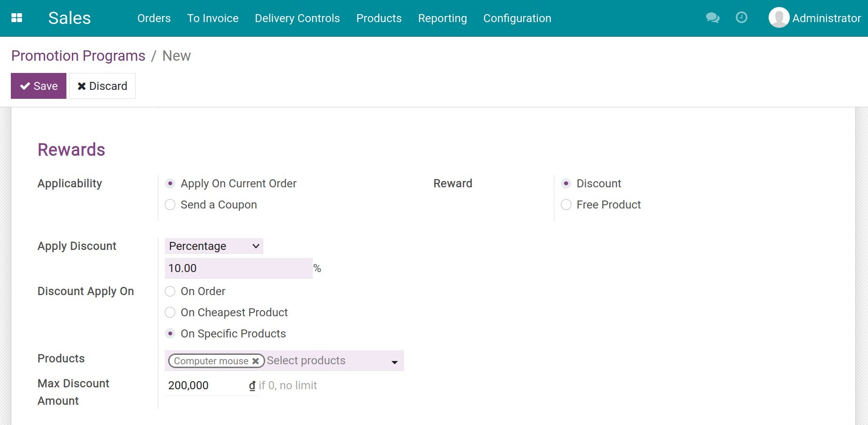868x425 pixels.
Task: Select Send a Coupon option
Action: pos(170,205)
